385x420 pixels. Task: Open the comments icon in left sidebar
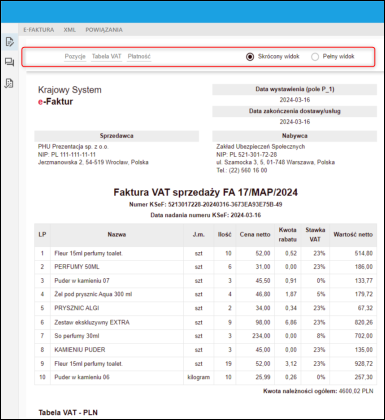tap(9, 62)
